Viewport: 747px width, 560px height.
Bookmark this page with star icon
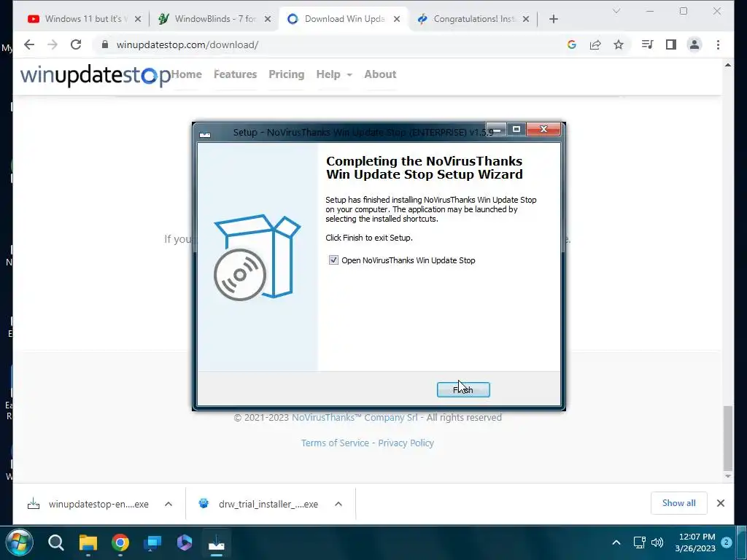click(619, 44)
